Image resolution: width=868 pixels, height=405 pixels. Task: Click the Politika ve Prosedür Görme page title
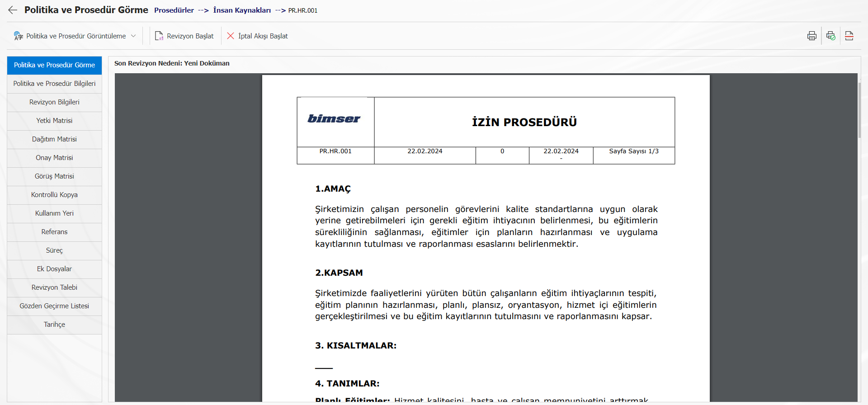86,10
